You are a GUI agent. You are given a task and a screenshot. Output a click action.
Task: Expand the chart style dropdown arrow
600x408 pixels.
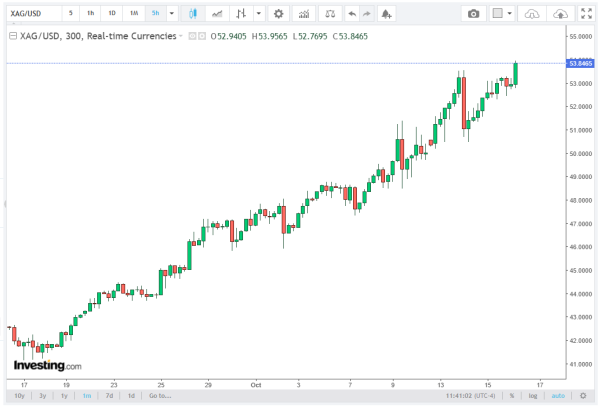point(259,13)
